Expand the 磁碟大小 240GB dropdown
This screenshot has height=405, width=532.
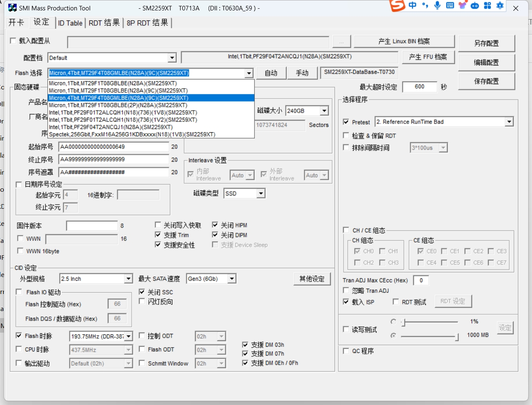pyautogui.click(x=324, y=111)
